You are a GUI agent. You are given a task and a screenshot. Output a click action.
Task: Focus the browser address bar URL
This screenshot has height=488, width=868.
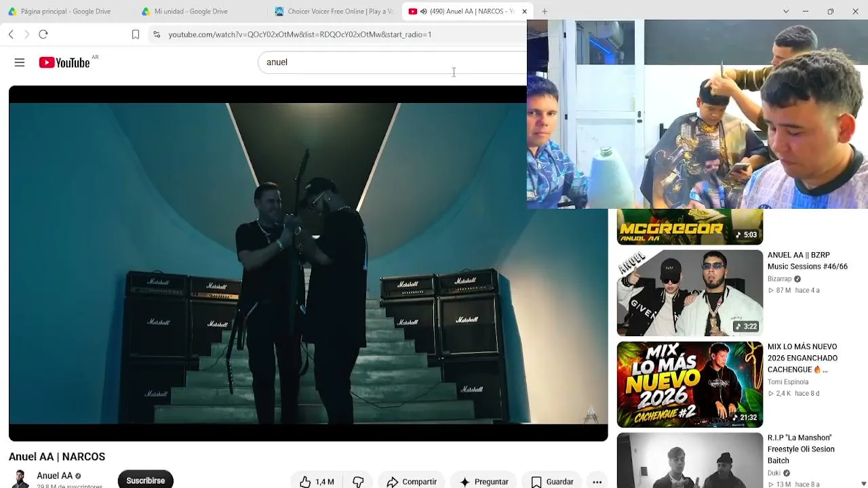(300, 35)
